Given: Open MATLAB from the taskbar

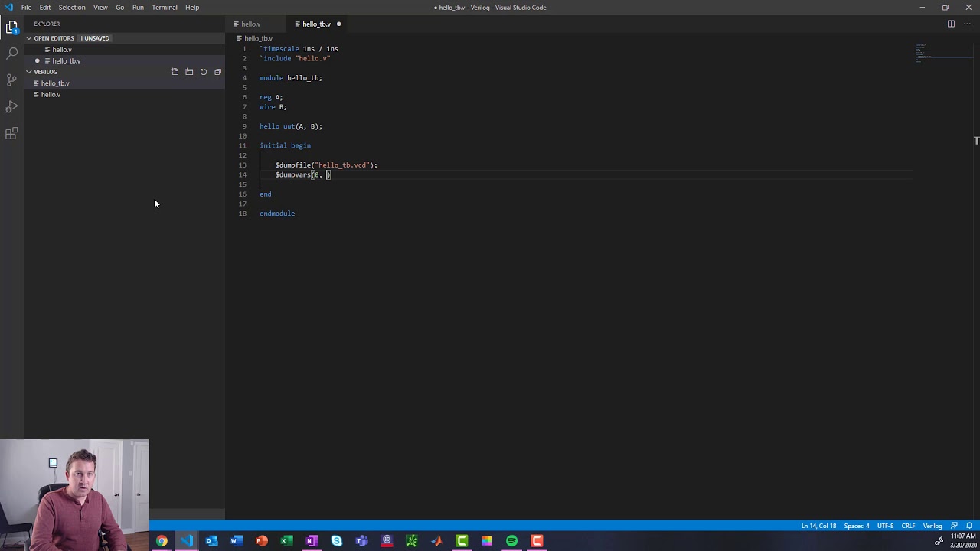Looking at the screenshot, I should coord(436,541).
